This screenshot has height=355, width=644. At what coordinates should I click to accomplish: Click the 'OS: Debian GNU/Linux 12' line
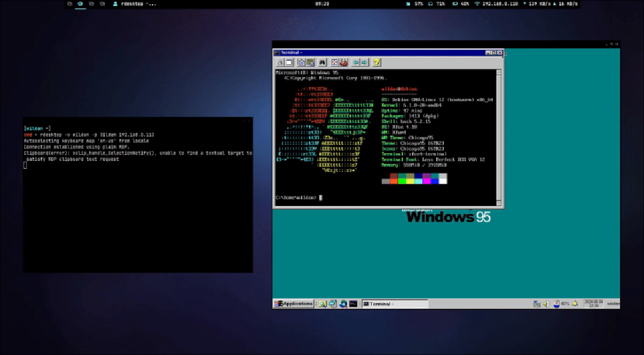[437, 100]
